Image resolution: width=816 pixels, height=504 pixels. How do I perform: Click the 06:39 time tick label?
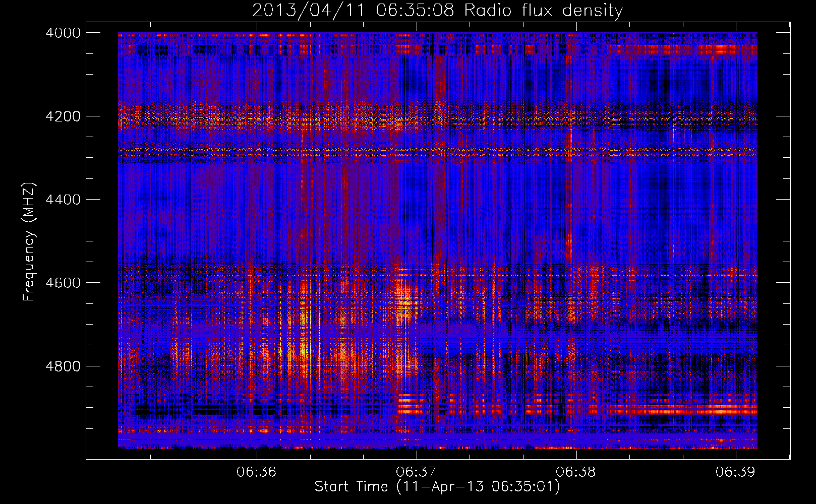tap(736, 472)
